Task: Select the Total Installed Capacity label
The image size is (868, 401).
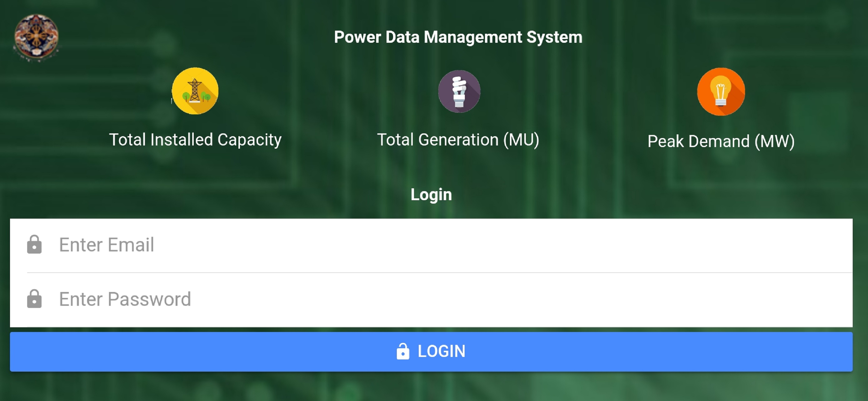Action: click(x=195, y=140)
